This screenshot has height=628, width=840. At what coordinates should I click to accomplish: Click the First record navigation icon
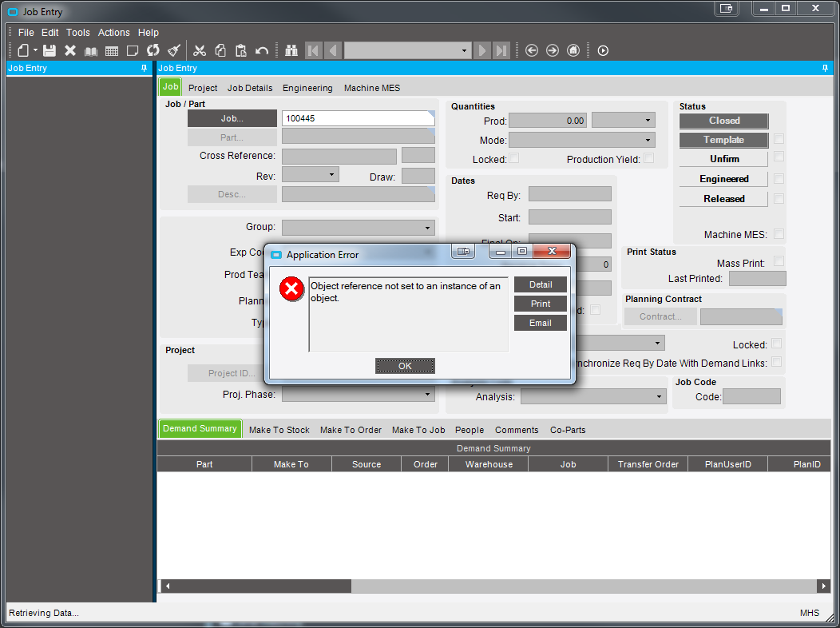pos(313,50)
